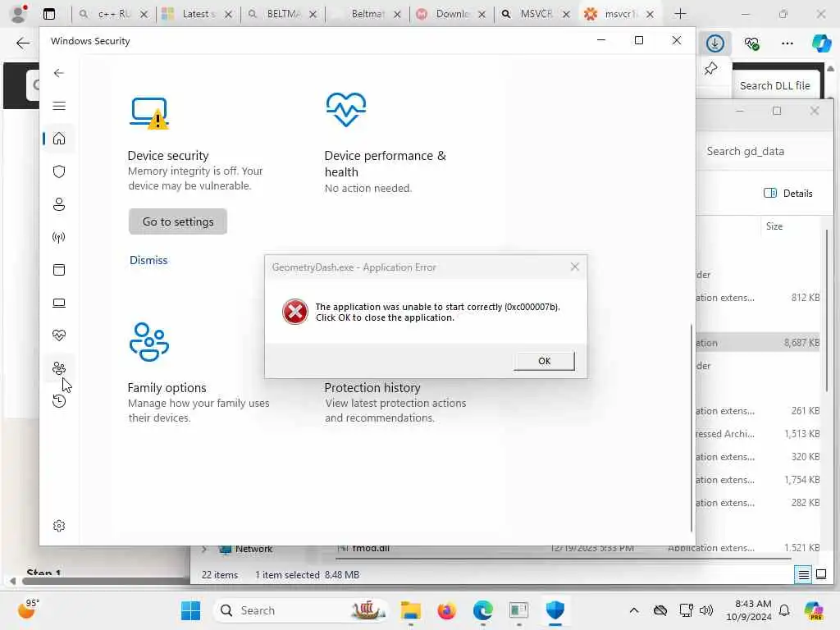Open Virus & threat protection shield in sidebar
Viewport: 840px width, 630px height.
(x=59, y=171)
